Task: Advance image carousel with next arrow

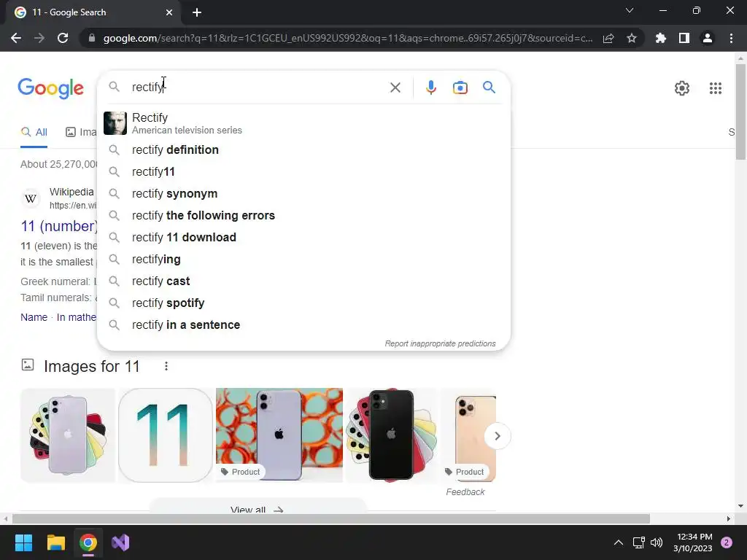Action: [x=497, y=436]
